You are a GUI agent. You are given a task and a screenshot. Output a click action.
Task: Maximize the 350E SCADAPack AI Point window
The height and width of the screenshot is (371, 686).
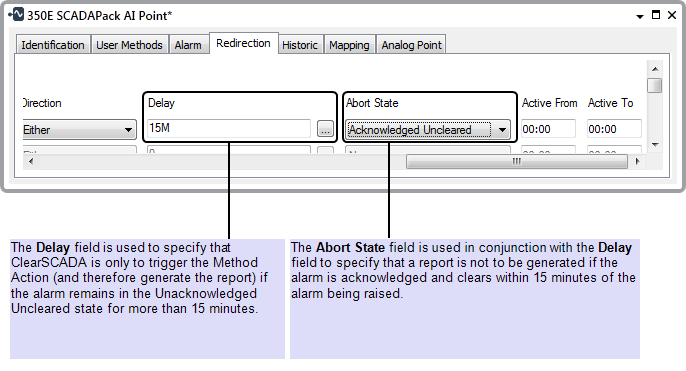(x=656, y=15)
